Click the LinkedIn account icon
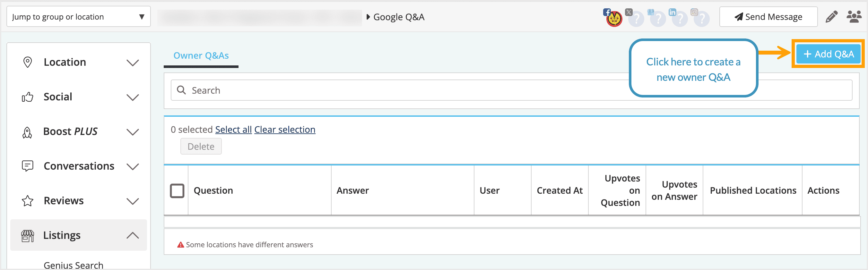 (x=679, y=18)
